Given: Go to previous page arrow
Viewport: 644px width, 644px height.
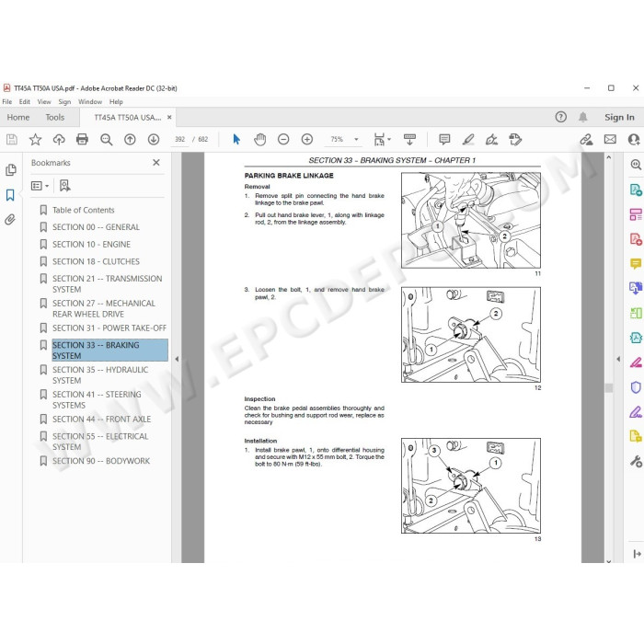Looking at the screenshot, I should point(130,140).
